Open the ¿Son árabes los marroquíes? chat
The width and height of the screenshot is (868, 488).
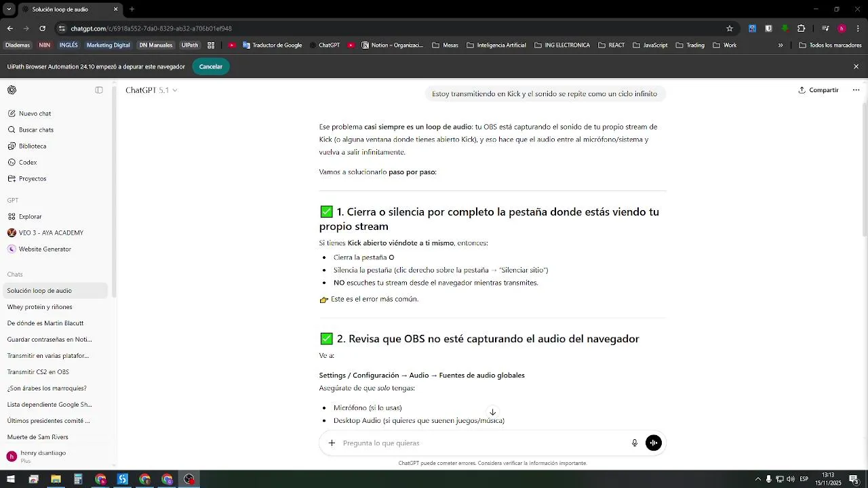[x=54, y=388]
